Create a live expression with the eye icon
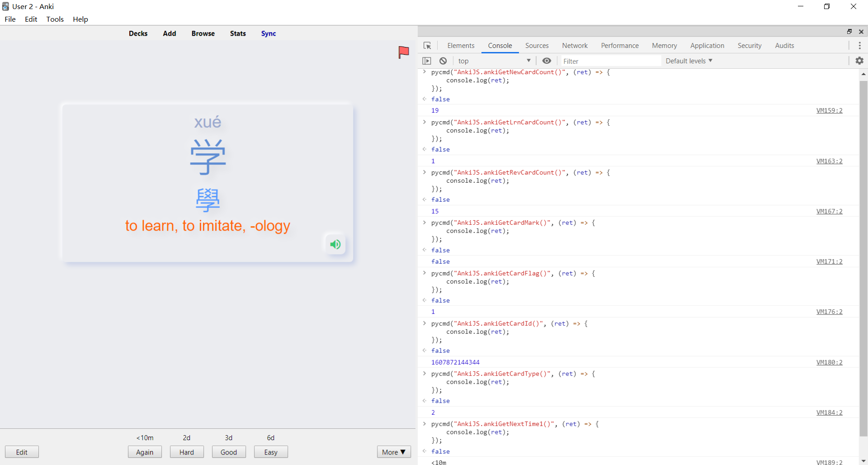 [x=547, y=61]
